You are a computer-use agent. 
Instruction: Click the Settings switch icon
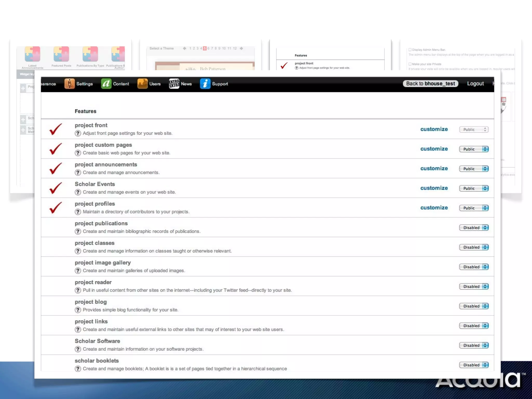(x=69, y=84)
